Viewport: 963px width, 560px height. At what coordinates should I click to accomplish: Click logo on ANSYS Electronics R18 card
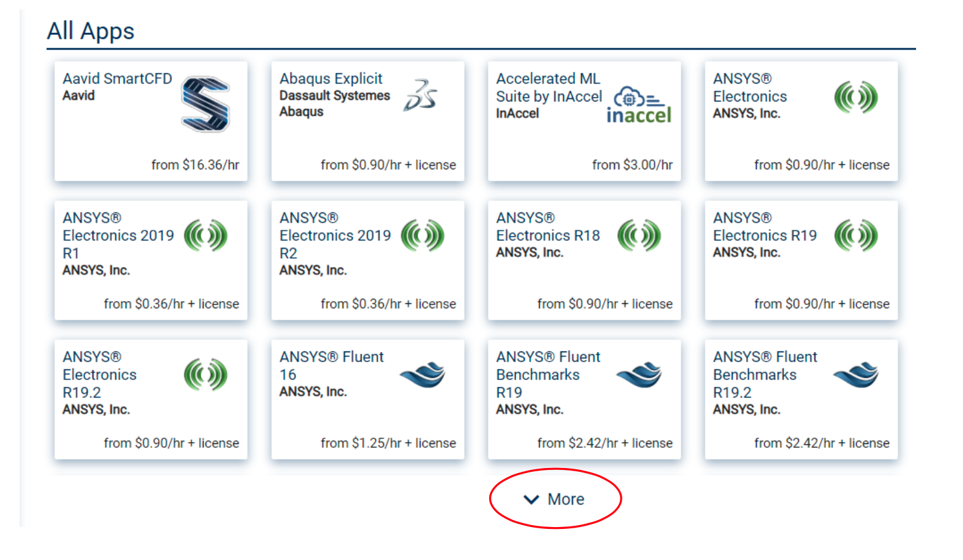tap(639, 236)
